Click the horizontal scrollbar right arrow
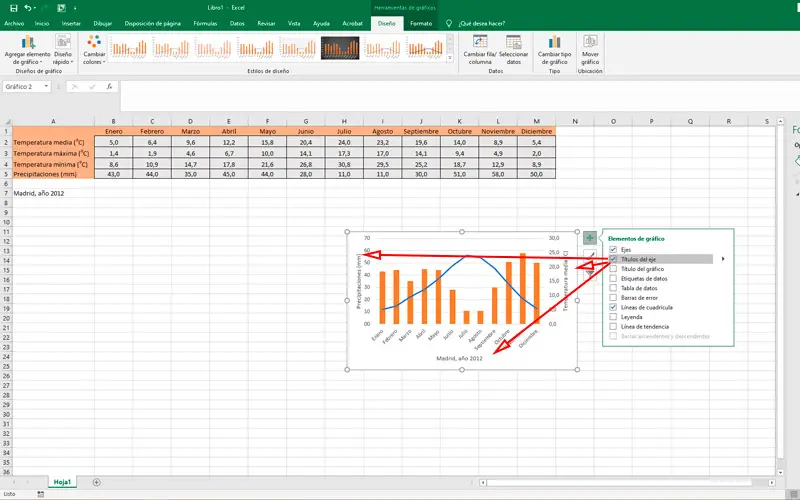Screen dimensions: 800x500 click(x=771, y=482)
